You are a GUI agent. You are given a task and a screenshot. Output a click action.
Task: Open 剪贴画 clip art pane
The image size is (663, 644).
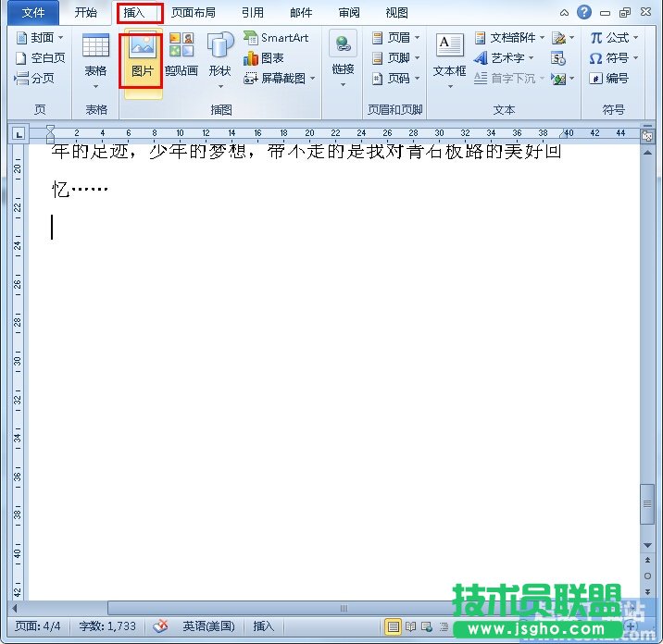(181, 44)
